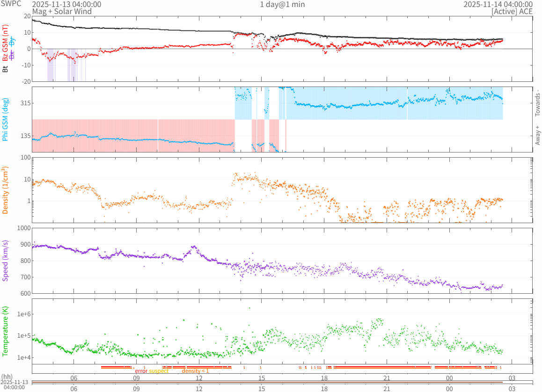Image resolution: width=542 pixels, height=392 pixels.
Task: Toggle the struck-through Bx series label
Action: (12, 54)
